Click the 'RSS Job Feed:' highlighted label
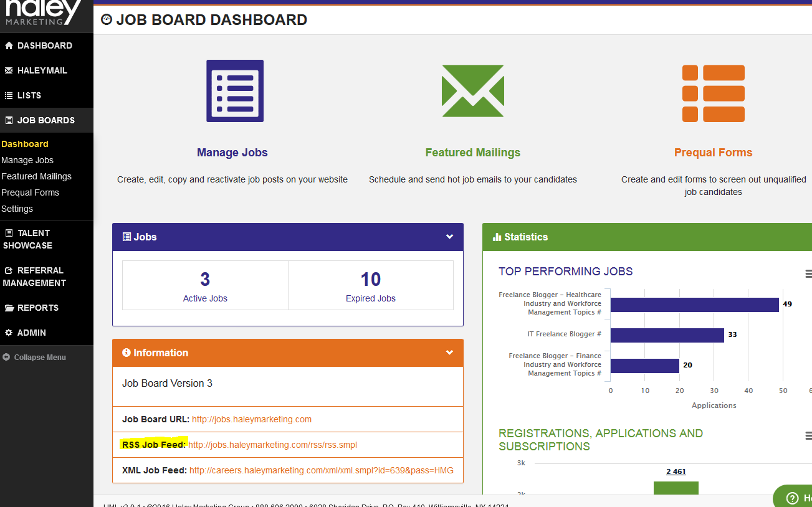This screenshot has width=812, height=507. (153, 445)
